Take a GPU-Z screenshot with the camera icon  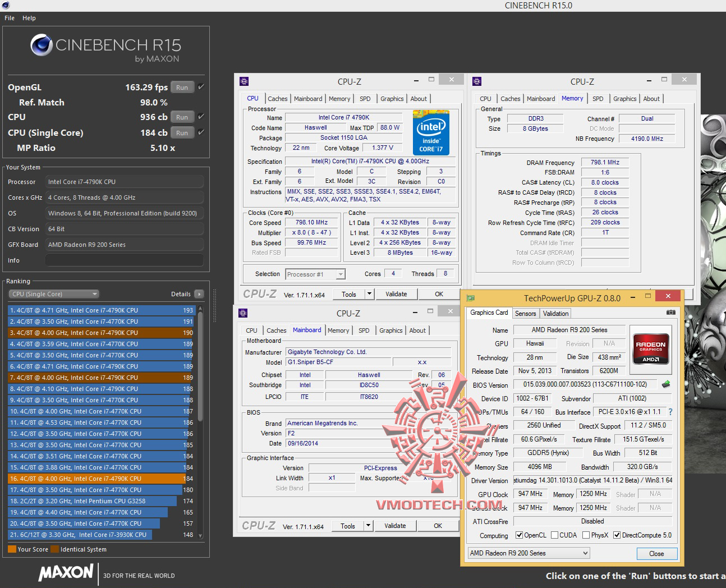[x=670, y=313]
